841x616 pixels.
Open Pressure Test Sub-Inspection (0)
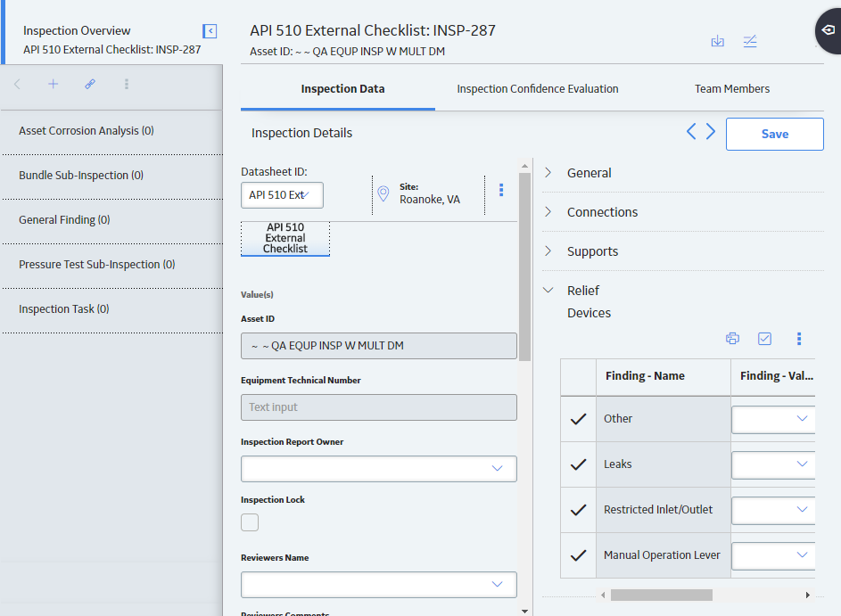[111, 264]
